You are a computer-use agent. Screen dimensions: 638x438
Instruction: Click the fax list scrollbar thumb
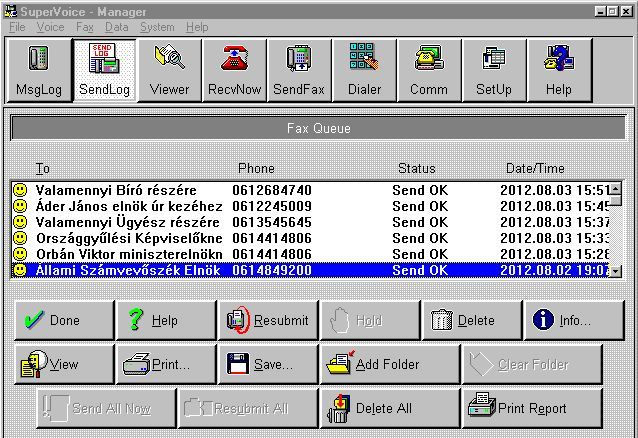[x=616, y=200]
